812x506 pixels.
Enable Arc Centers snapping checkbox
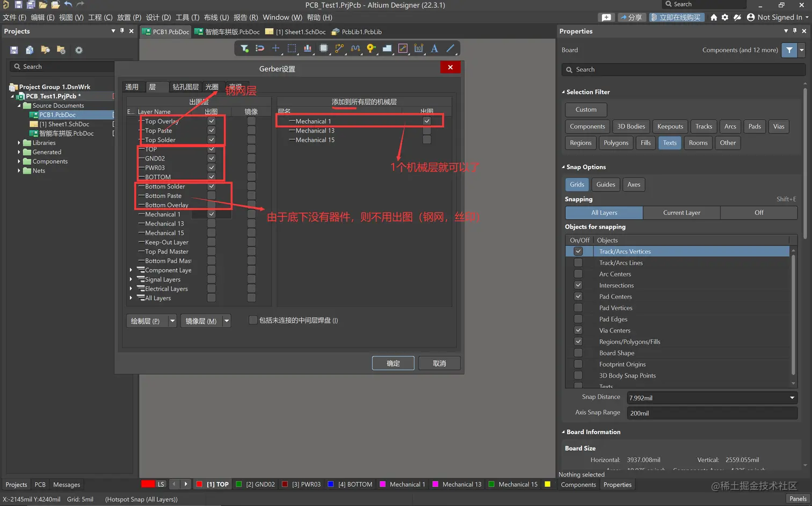[578, 274]
